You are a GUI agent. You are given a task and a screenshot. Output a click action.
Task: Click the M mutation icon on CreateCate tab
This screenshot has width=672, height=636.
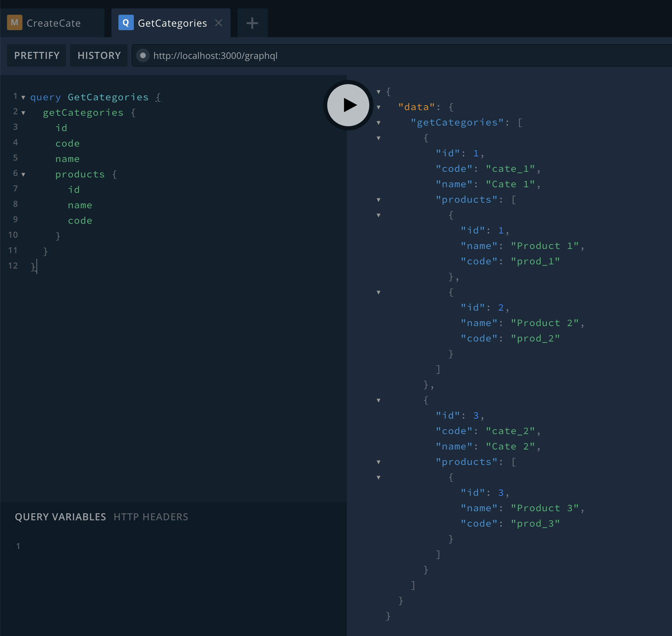coord(15,23)
